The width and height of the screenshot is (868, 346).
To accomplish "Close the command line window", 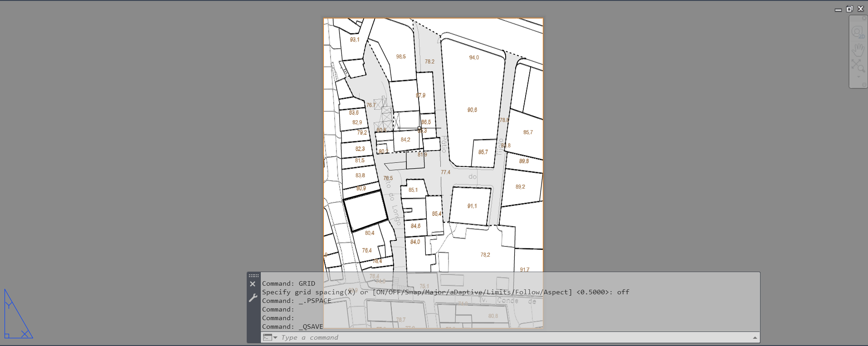I will click(x=253, y=284).
